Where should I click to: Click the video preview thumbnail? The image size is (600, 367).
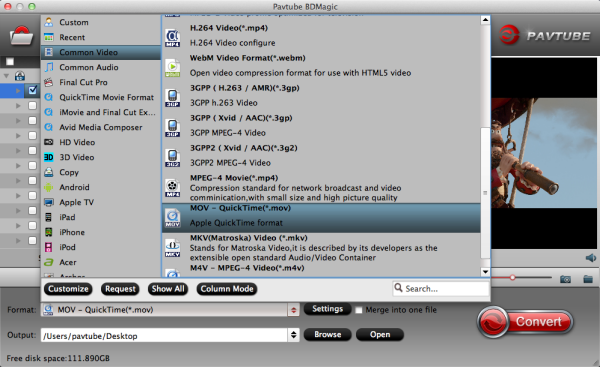click(x=544, y=153)
